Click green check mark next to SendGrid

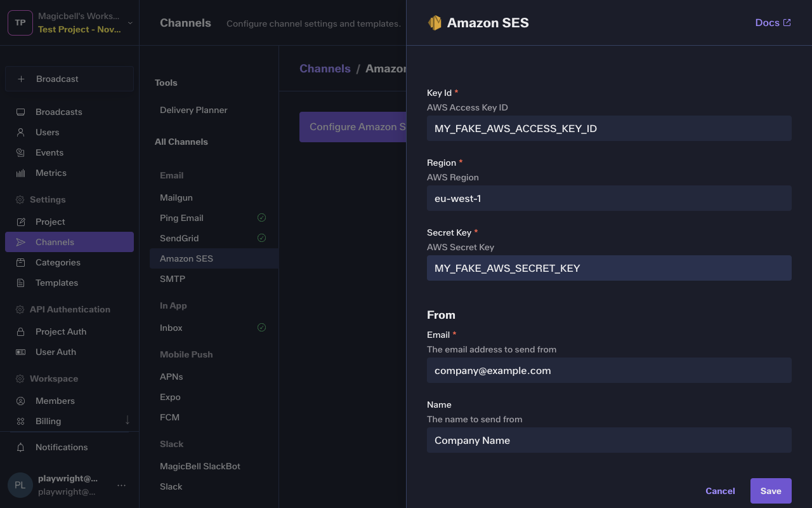[261, 238]
